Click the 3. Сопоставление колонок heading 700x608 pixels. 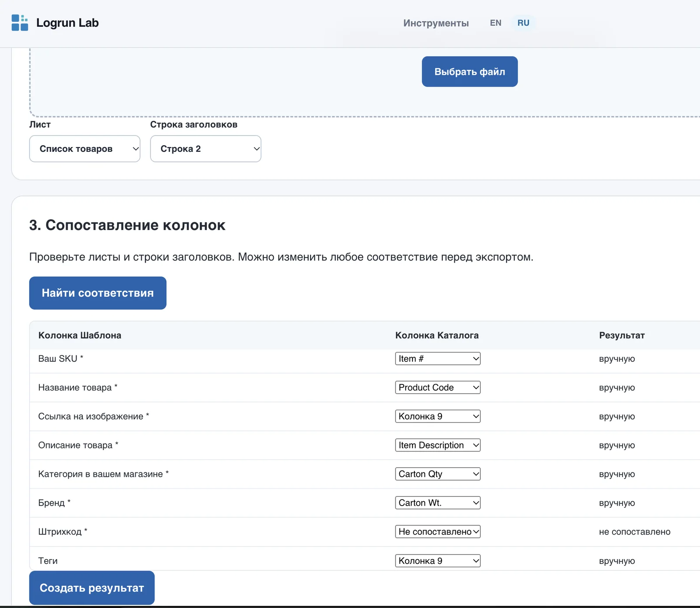(x=127, y=225)
